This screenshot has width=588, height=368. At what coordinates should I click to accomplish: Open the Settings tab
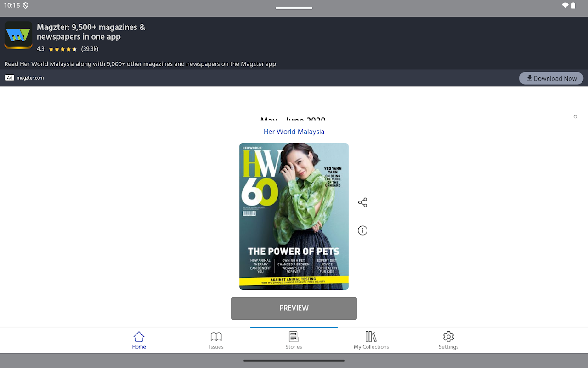click(448, 340)
